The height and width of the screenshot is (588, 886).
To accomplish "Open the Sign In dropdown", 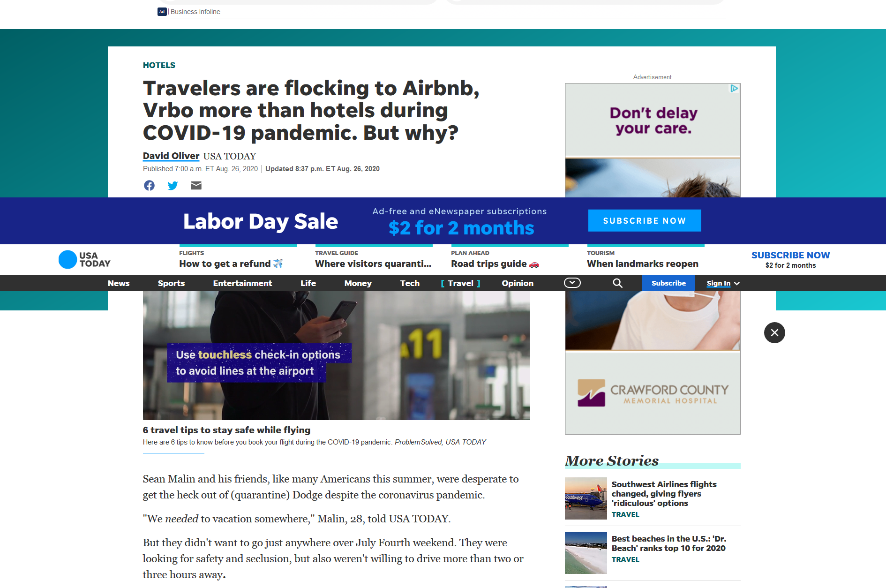I will [723, 283].
